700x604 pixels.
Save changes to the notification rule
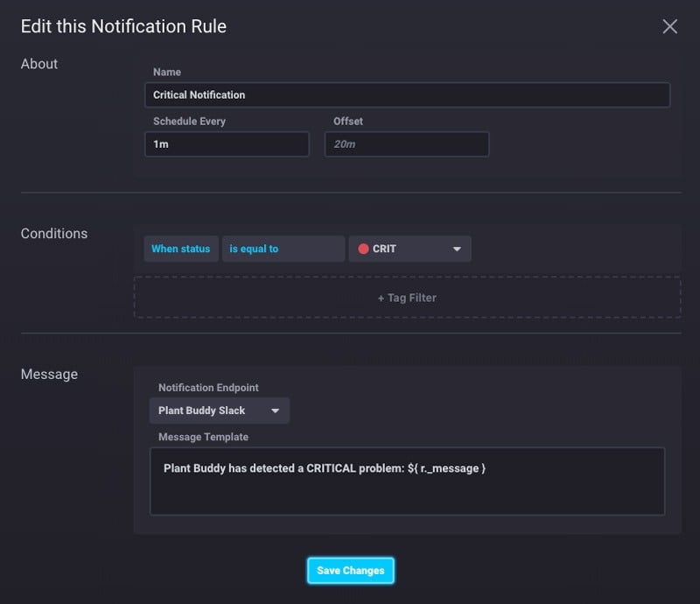(350, 570)
